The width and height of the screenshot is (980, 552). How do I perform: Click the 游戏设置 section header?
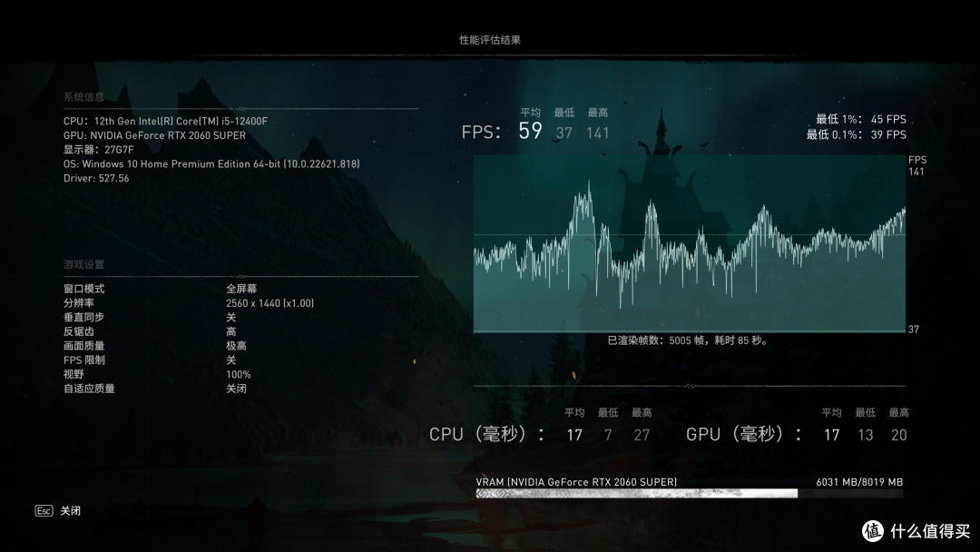83,264
